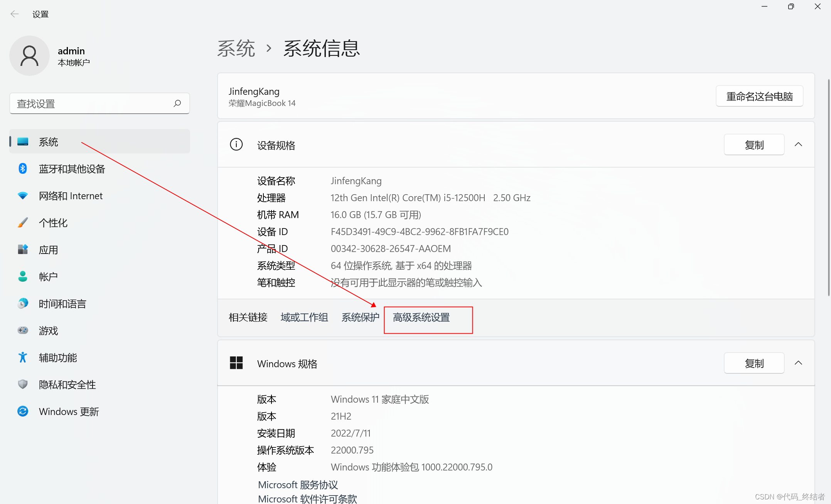Viewport: 831px width, 504px height.
Task: Open 高级系统设置 link
Action: tap(421, 318)
